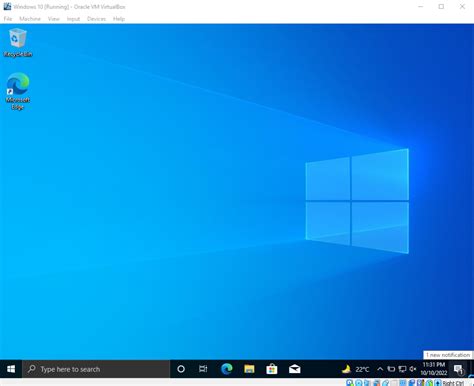Open Cortana circle icon in taskbar
The image size is (474, 386).
pyautogui.click(x=181, y=369)
